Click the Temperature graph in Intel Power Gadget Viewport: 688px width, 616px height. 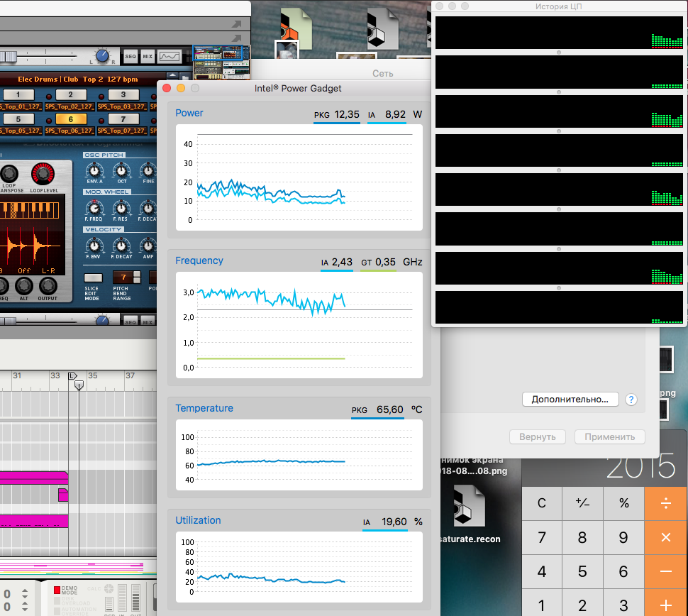click(x=299, y=455)
